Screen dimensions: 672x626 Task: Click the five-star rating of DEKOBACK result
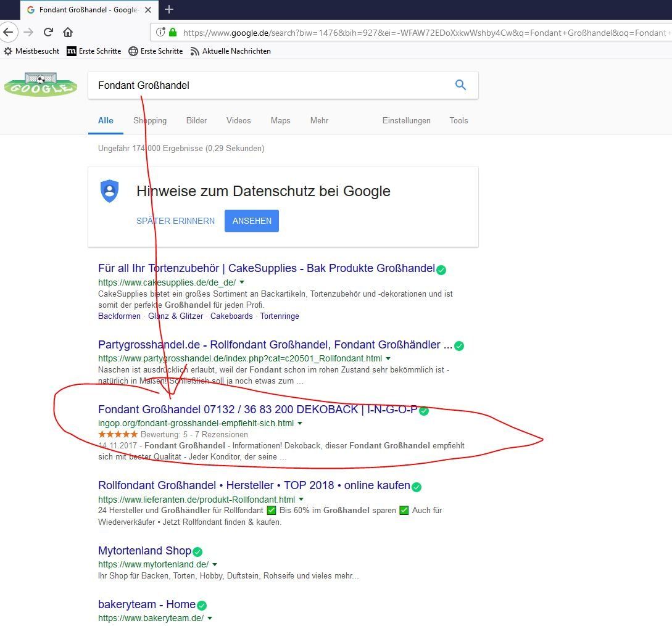(x=118, y=434)
